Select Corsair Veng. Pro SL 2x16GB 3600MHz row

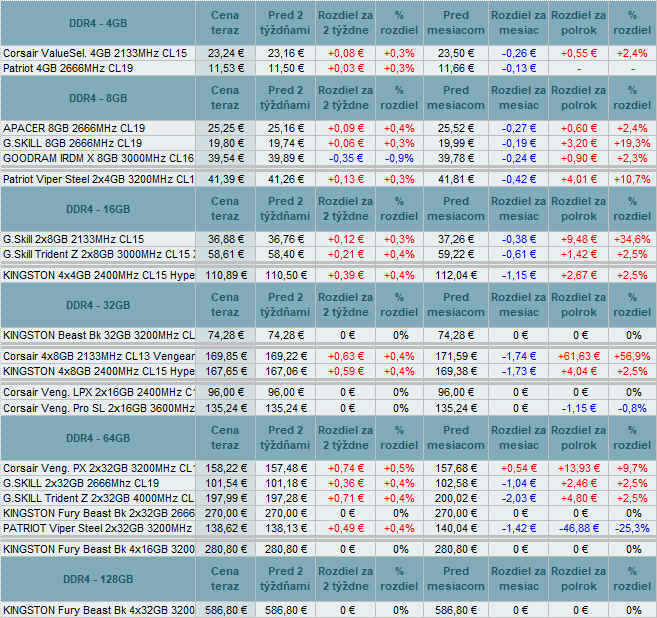coord(328,408)
